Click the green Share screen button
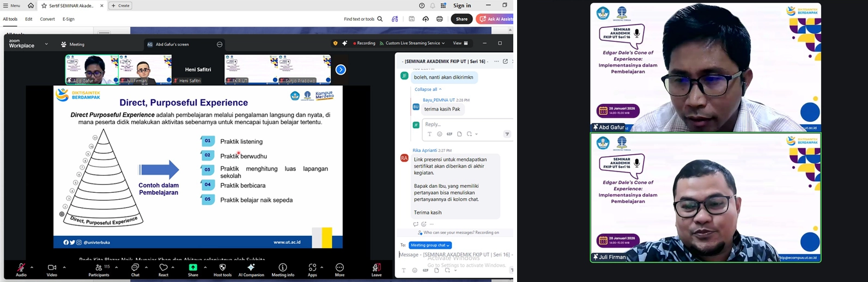This screenshot has height=282, width=868. coord(193,268)
